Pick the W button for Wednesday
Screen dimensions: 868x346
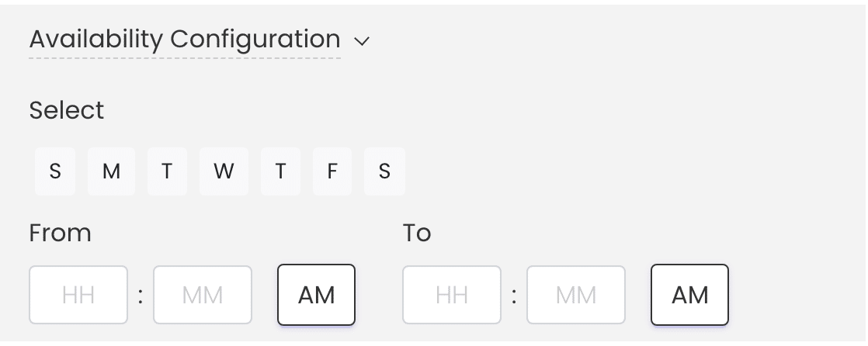click(x=224, y=171)
